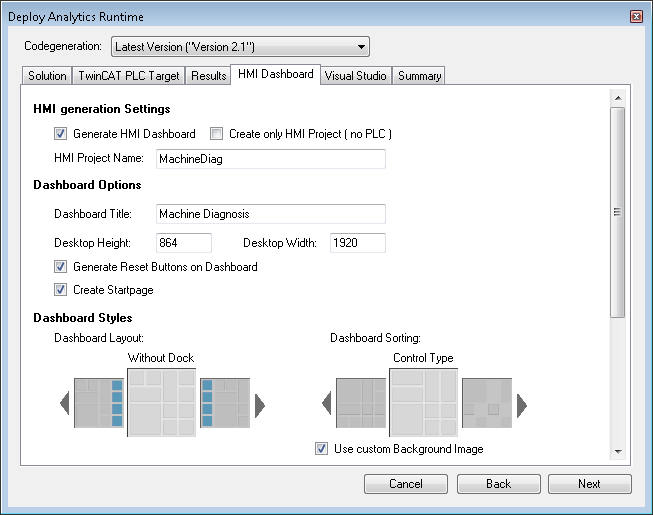Show next Dashboard Layout with right arrow
Image resolution: width=653 pixels, height=515 pixels.
click(260, 405)
